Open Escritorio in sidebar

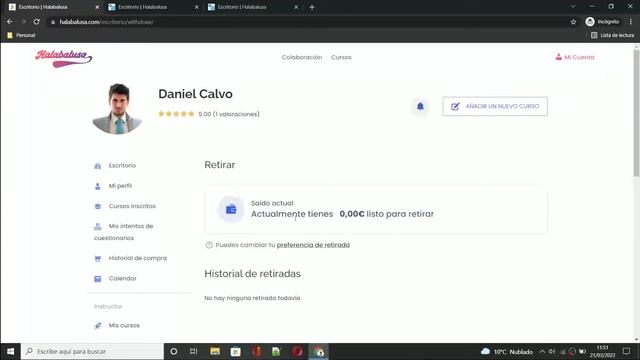tap(122, 165)
